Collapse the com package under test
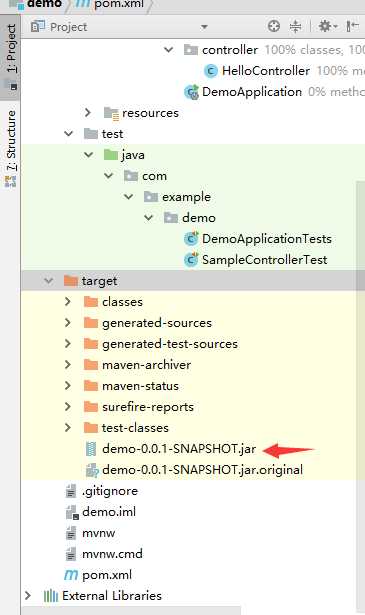Screen dimensions: 365x615 point(109,176)
